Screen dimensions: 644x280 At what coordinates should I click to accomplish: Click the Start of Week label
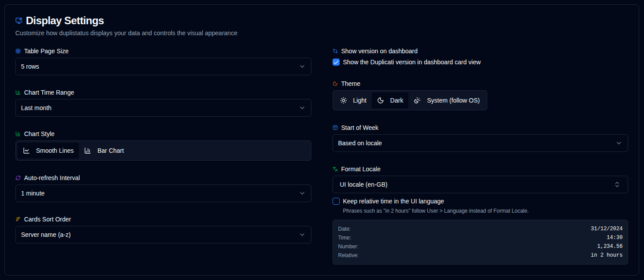[360, 128]
